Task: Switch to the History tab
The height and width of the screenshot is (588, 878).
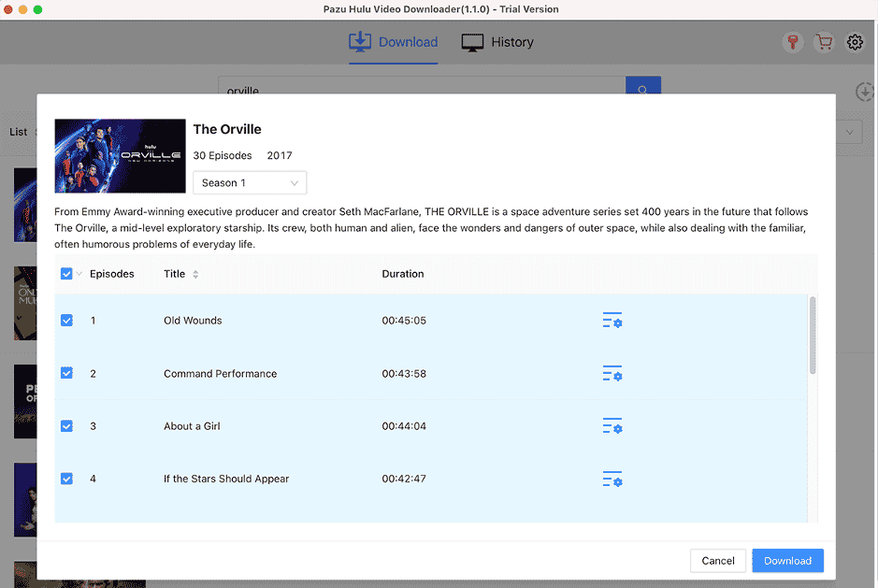Action: click(x=497, y=42)
